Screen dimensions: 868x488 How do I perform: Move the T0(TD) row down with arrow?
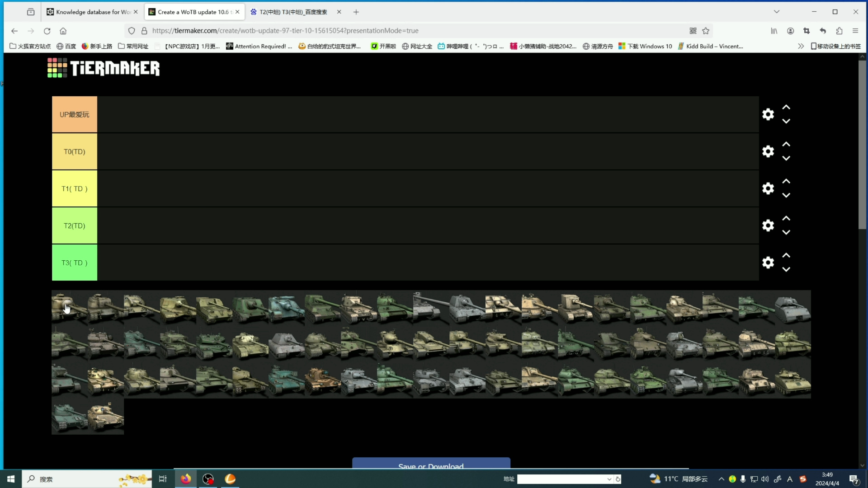click(x=786, y=158)
